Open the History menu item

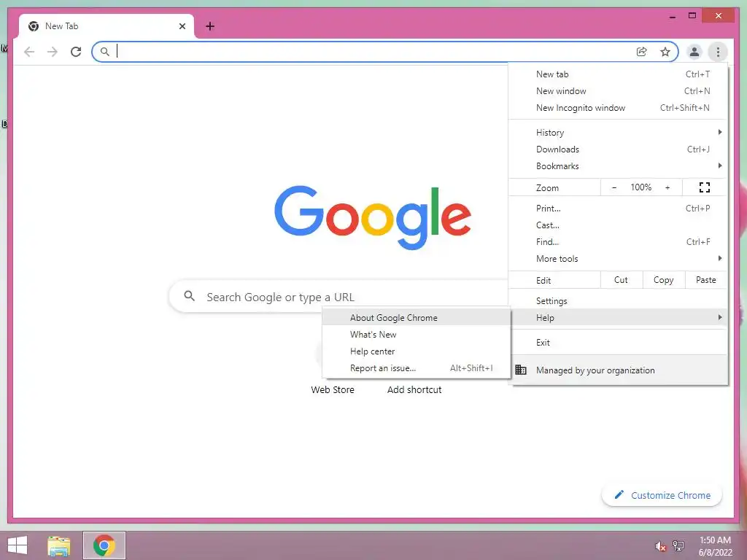point(618,133)
